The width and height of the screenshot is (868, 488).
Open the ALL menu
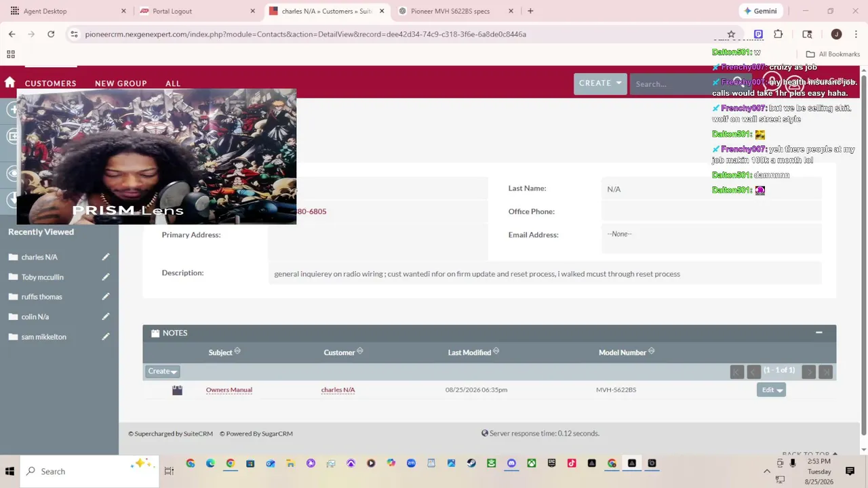173,83
